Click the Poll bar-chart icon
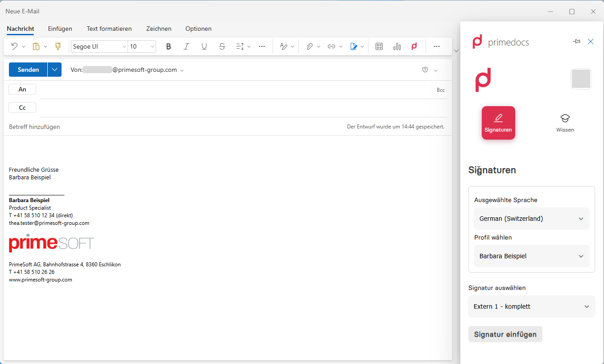The image size is (604, 364). coord(397,46)
